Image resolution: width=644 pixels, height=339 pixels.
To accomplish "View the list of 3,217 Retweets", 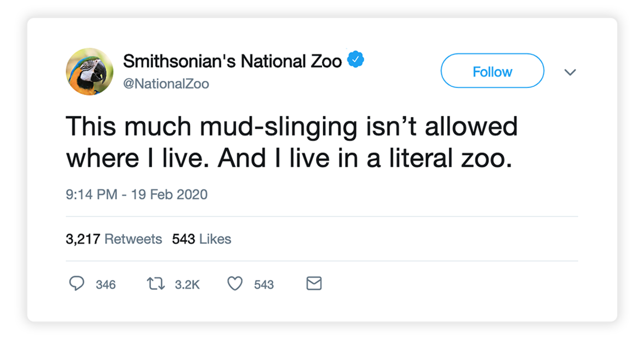I will click(x=114, y=239).
